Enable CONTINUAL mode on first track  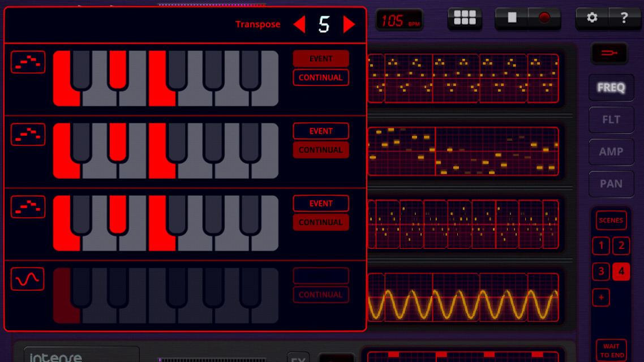[321, 77]
